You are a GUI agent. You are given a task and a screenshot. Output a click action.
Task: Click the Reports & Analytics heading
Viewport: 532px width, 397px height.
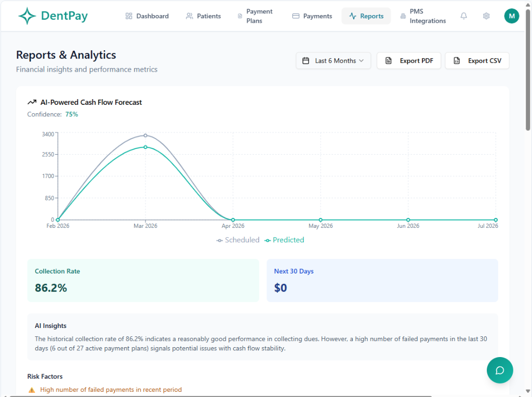tap(66, 55)
